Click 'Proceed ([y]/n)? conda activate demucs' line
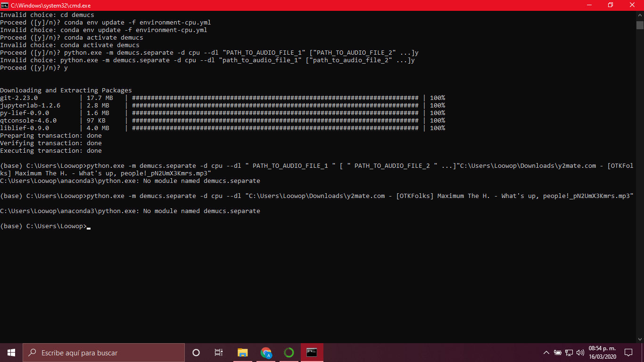Screen dimensions: 644x362 pos(72,38)
